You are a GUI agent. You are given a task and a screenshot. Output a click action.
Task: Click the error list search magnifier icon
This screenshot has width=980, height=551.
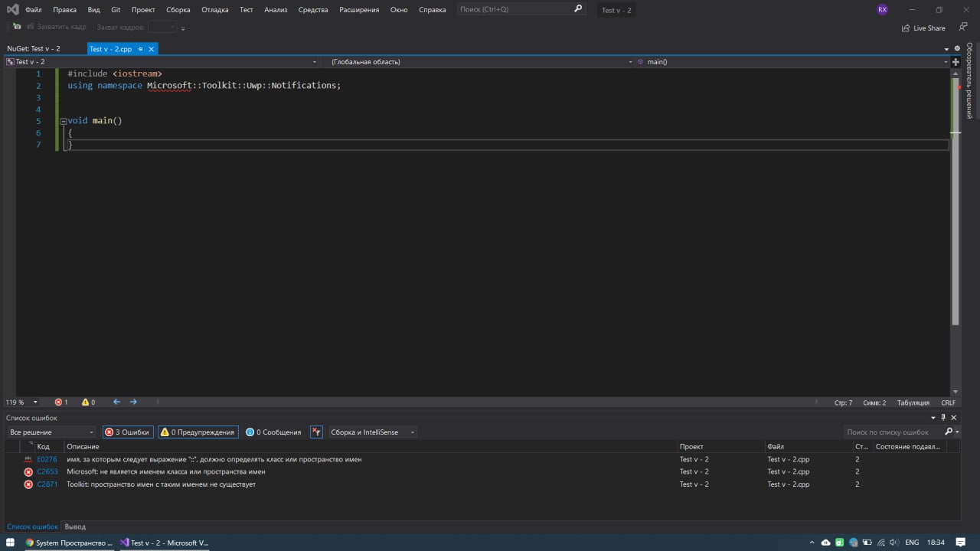(x=949, y=432)
